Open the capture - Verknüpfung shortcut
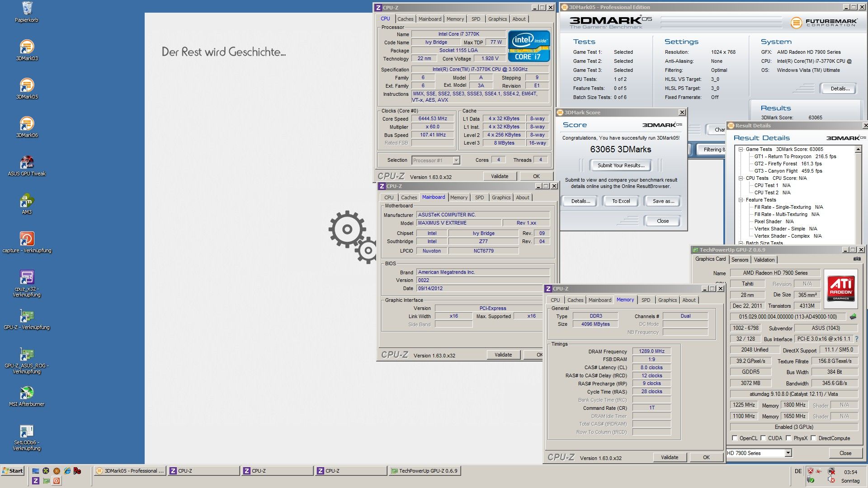 click(x=27, y=242)
